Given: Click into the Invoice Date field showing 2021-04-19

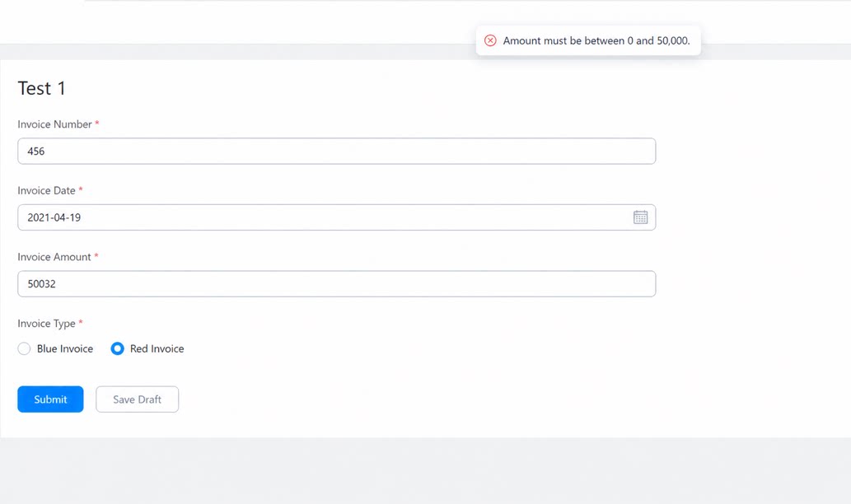Looking at the screenshot, I should pos(336,217).
